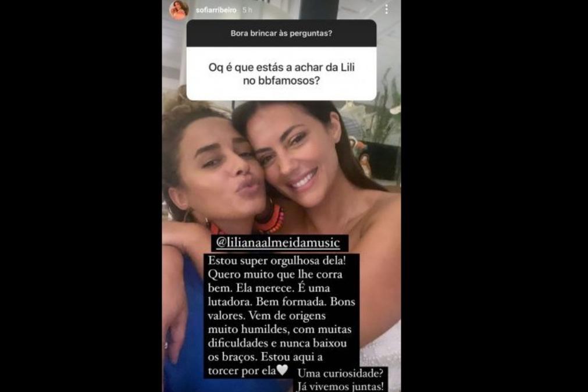Image resolution: width=588 pixels, height=392 pixels.
Task: Click the 'Já vivemos juntas!' text line
Action: [340, 386]
